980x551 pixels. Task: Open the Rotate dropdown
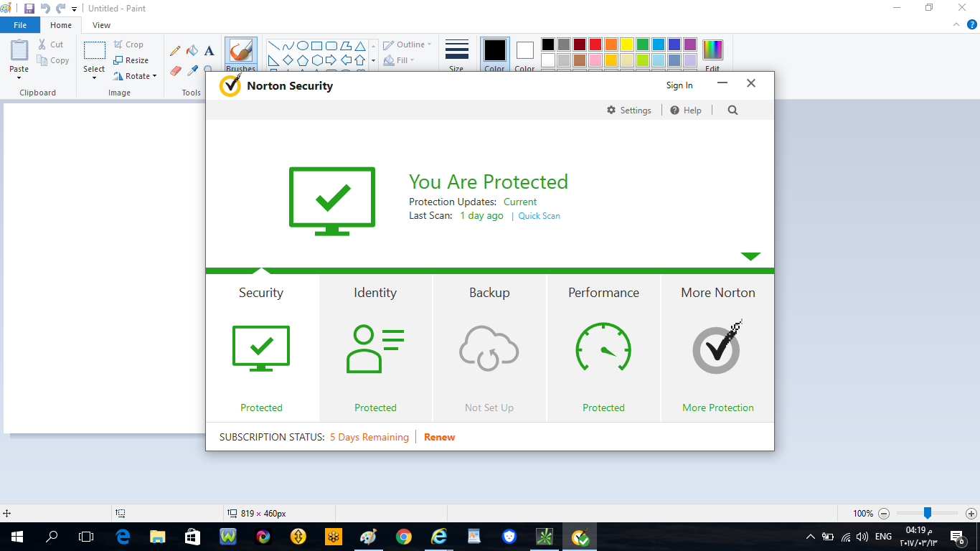[x=135, y=76]
